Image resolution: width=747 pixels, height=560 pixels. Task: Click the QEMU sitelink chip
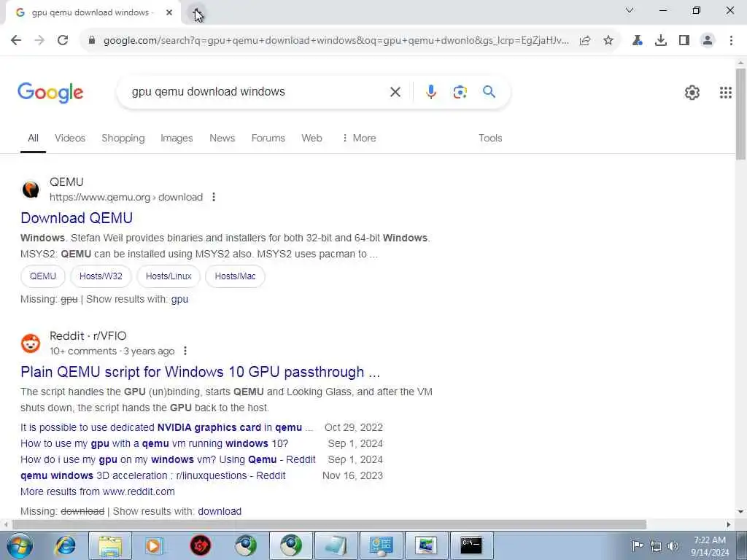coord(43,276)
